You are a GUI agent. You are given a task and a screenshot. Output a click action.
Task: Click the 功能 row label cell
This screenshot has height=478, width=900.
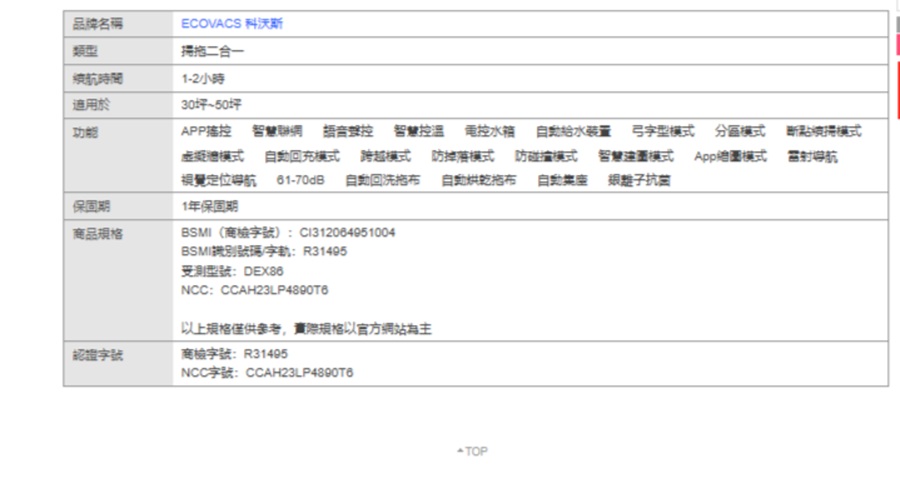86,131
